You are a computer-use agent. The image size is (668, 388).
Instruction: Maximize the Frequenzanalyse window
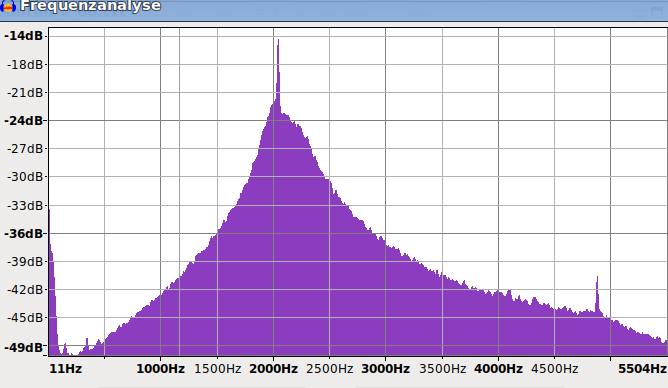(657, 13)
